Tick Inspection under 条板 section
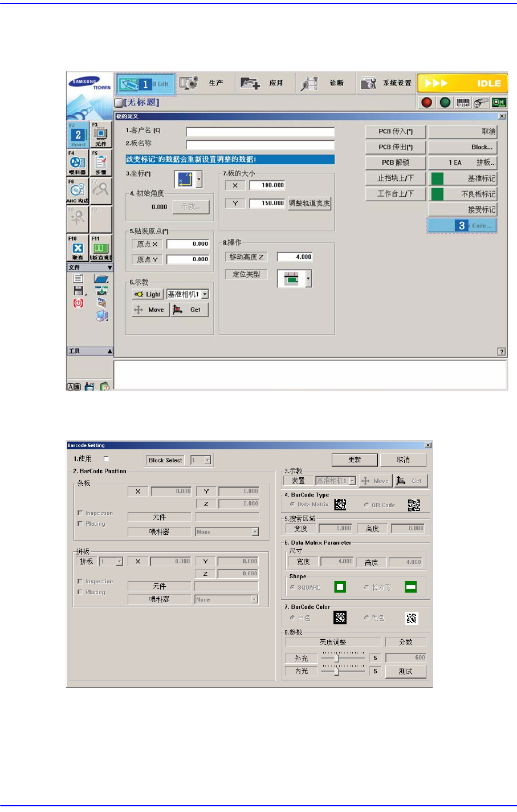The height and width of the screenshot is (812, 517). coord(80,513)
